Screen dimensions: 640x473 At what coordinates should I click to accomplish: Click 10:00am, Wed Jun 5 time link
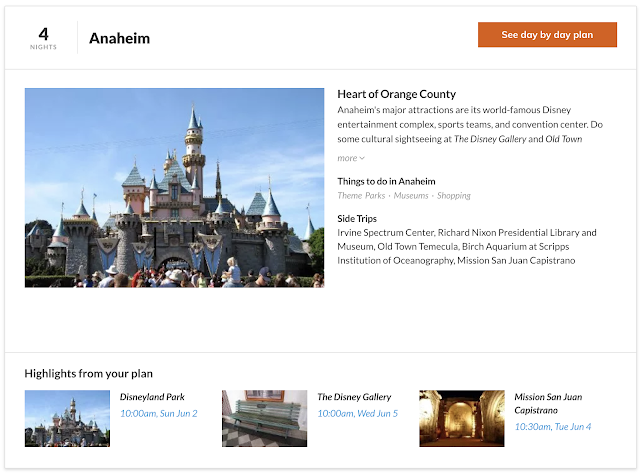coord(358,413)
